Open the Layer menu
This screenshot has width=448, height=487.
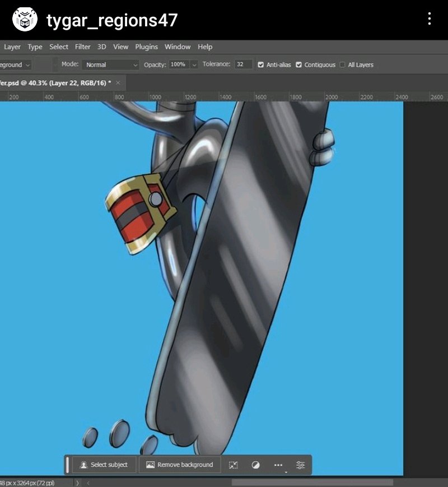12,47
